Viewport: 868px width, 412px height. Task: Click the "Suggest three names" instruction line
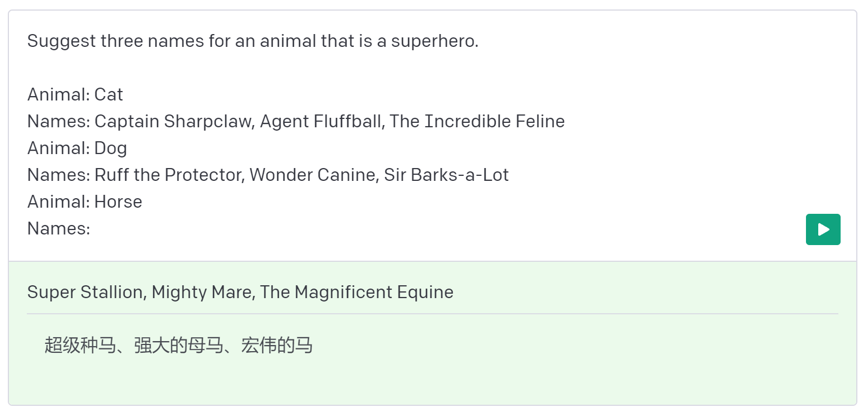click(253, 41)
